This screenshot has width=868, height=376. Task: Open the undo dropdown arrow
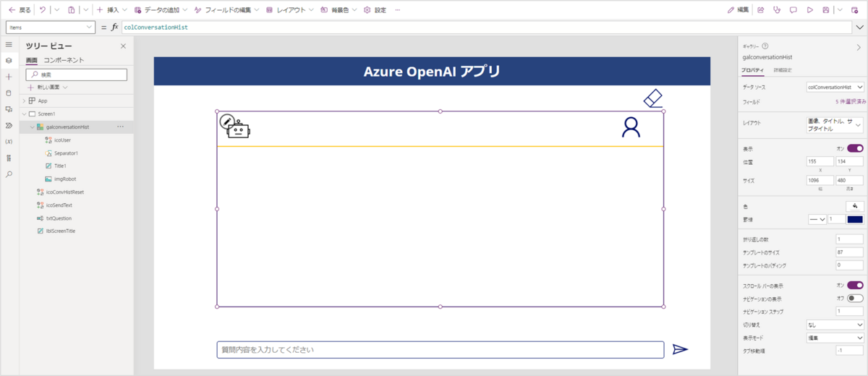point(56,10)
